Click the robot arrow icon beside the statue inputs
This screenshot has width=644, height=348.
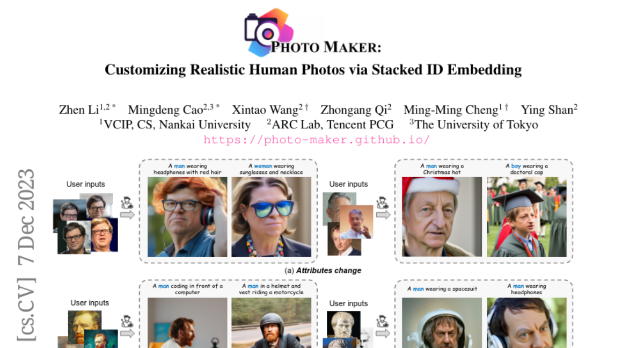[383, 327]
